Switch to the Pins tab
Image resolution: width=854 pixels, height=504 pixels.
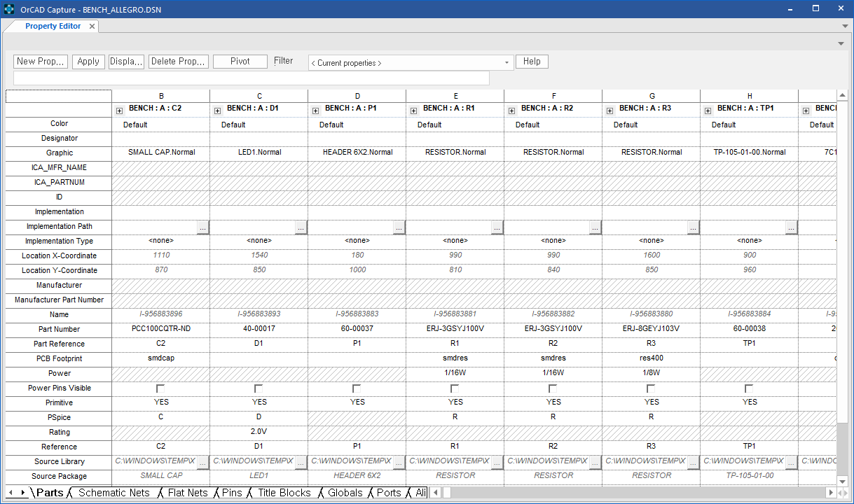[232, 493]
